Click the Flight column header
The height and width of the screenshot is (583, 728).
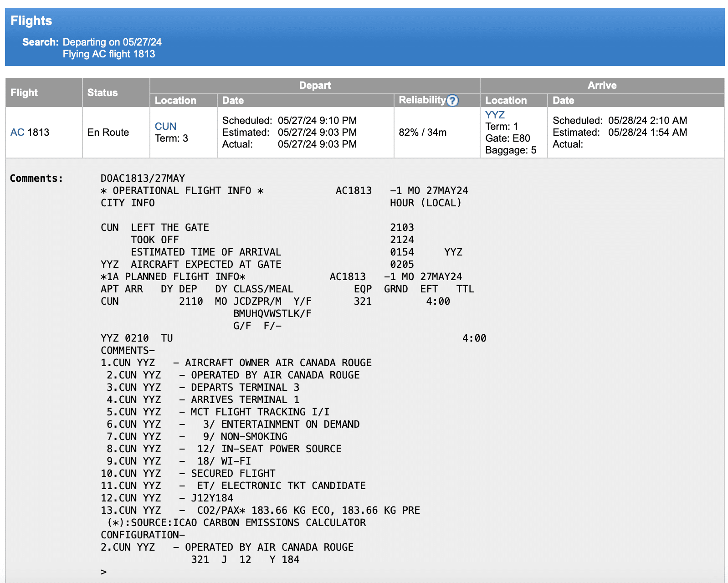tap(24, 93)
